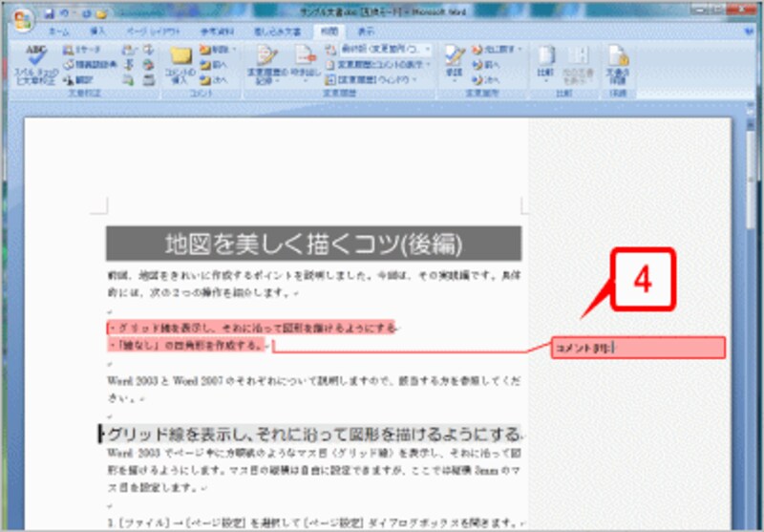Reject change with 元に戻す button

click(x=491, y=50)
